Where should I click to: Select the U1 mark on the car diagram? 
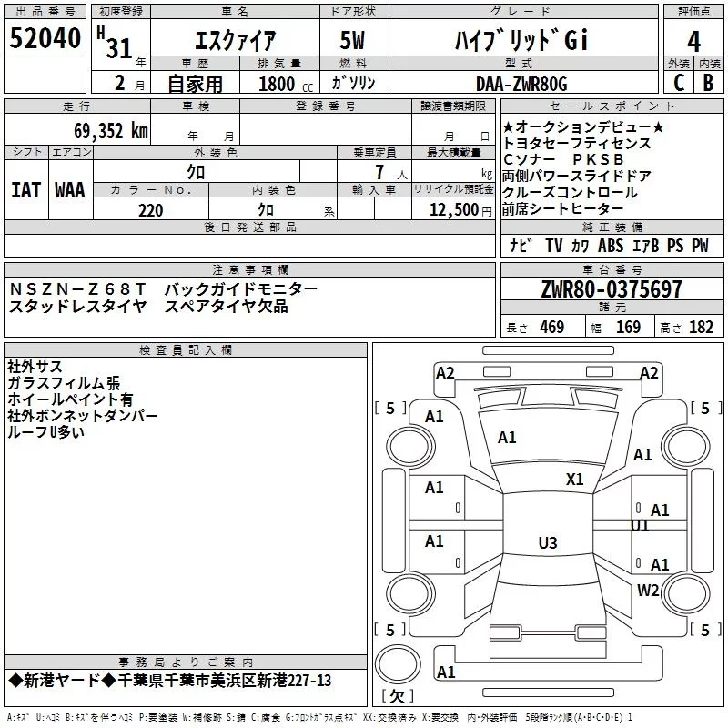(x=641, y=526)
